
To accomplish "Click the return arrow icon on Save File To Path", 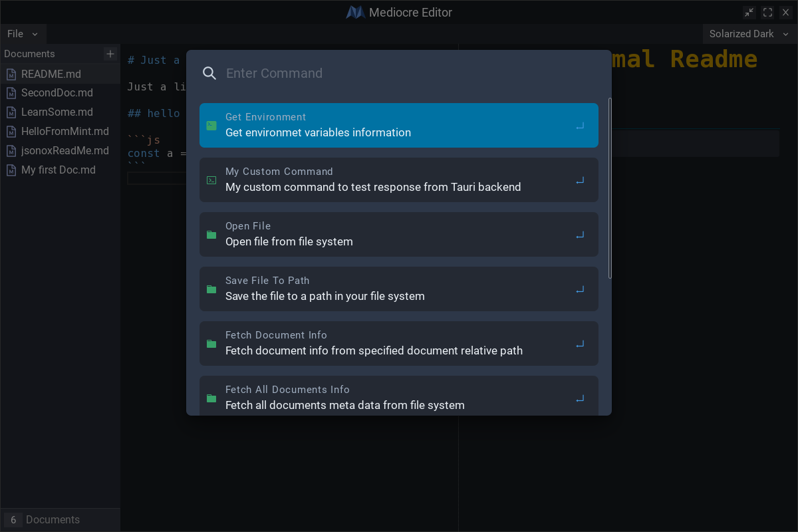I will tap(580, 289).
